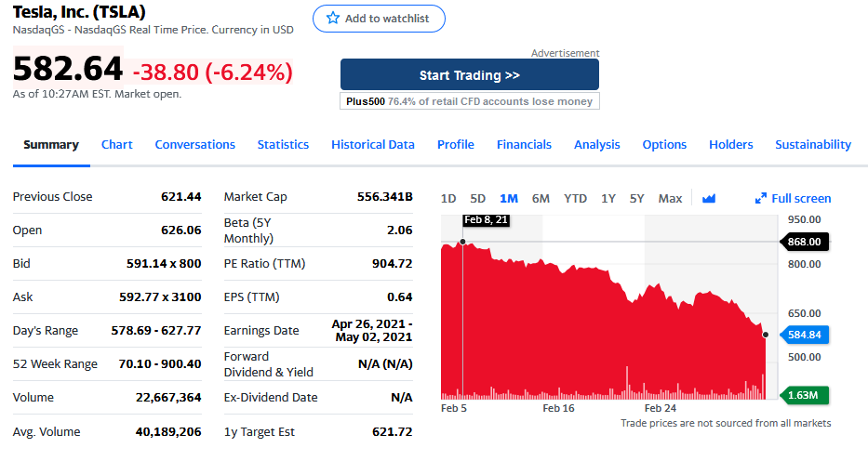Click the Feb 8 point on chart
Image resolution: width=868 pixels, height=461 pixels.
[x=462, y=242]
